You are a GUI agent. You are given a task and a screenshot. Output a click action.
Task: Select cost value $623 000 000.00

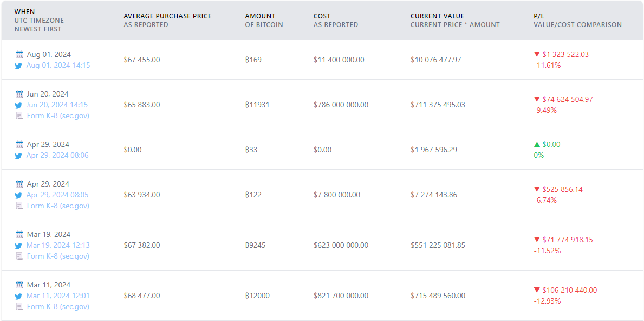pos(341,246)
